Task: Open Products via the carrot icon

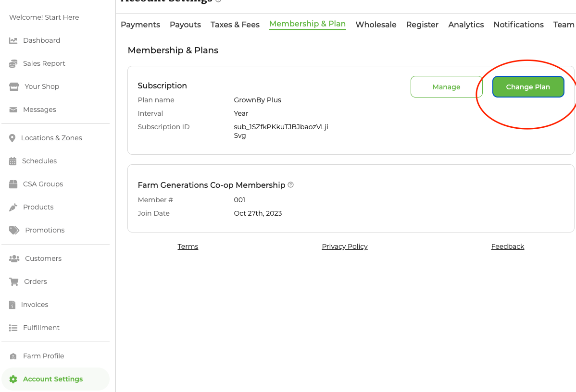Action: pos(13,207)
